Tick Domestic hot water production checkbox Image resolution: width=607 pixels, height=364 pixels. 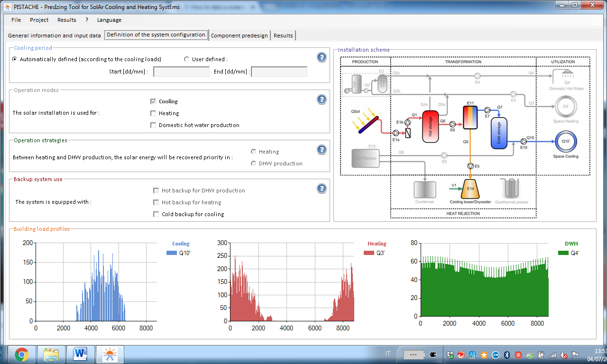[x=153, y=125]
